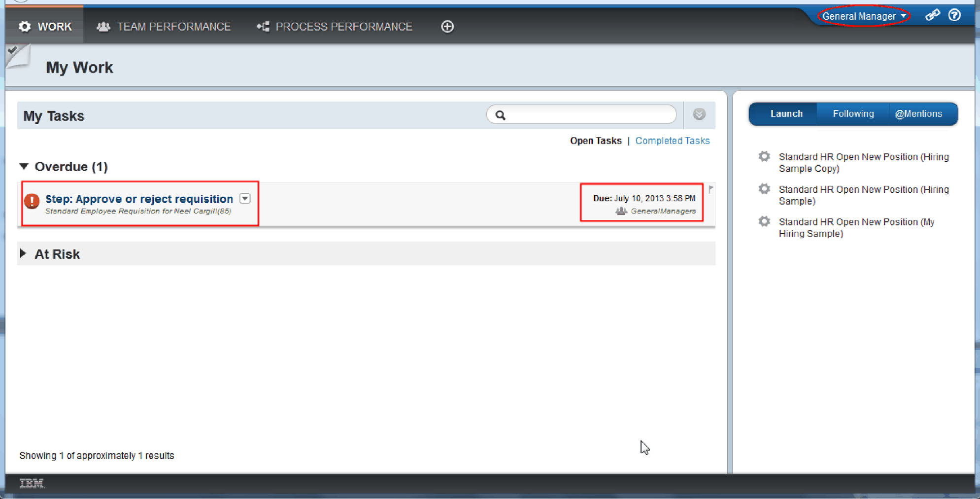This screenshot has width=980, height=499.
Task: Expand the At Risk section
Action: tap(23, 253)
